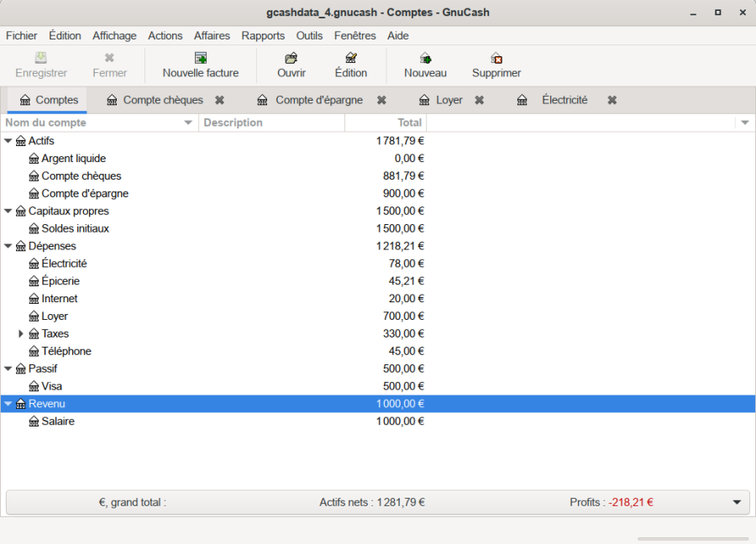
Task: Close the Électricité tab
Action: [612, 100]
